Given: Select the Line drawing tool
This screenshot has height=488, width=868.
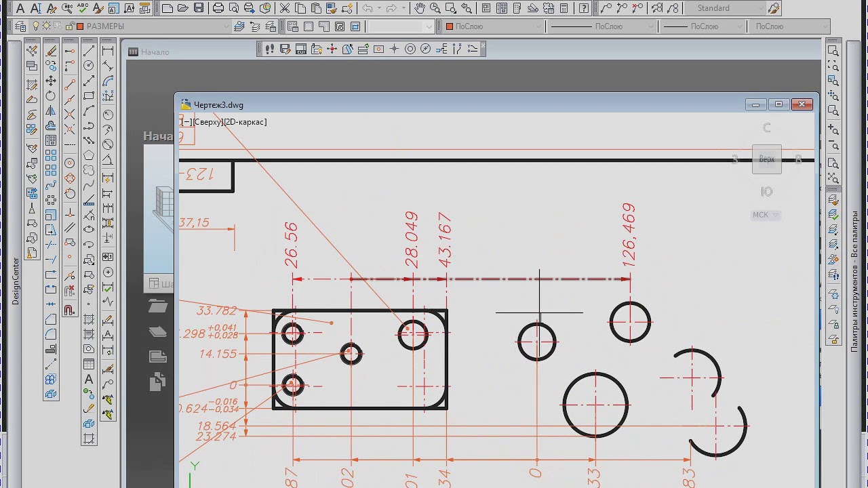Looking at the screenshot, I should [x=89, y=51].
